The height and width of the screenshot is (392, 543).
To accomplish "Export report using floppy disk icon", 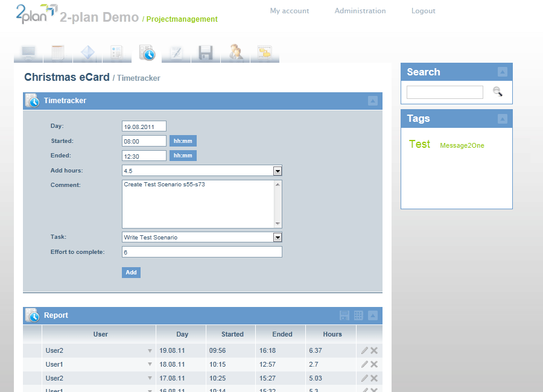I will (345, 315).
